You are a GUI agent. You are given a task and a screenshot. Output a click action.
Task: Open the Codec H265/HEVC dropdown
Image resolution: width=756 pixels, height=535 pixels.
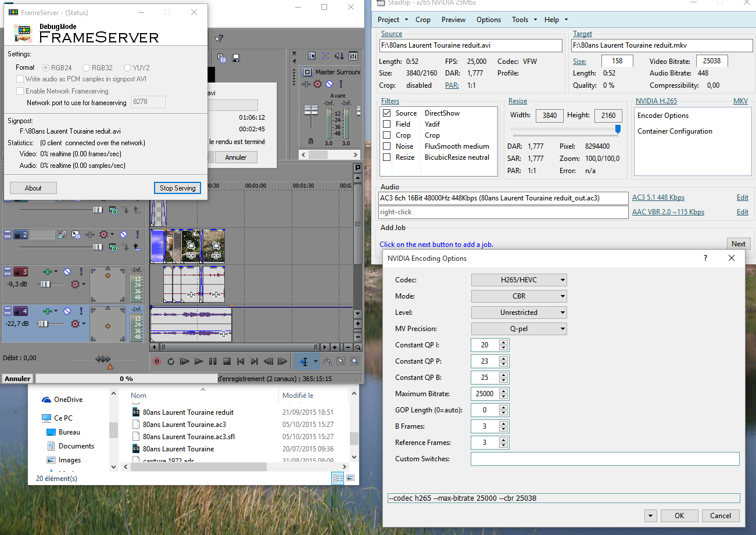[x=519, y=280]
